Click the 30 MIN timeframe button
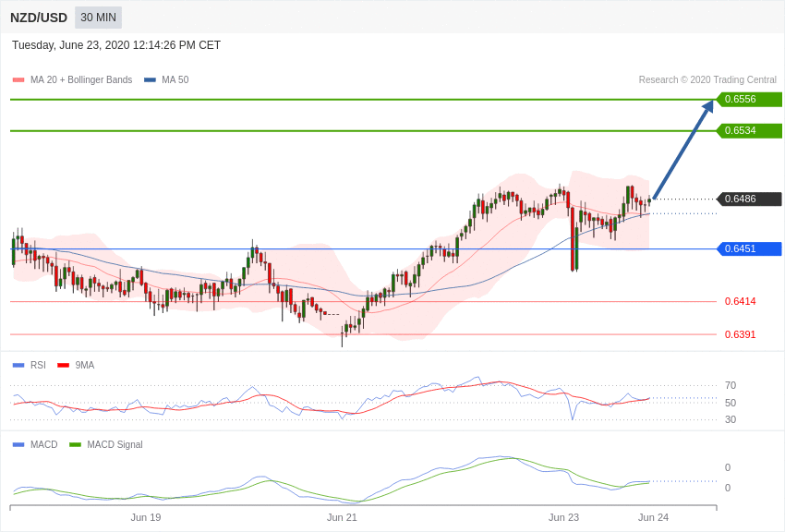The width and height of the screenshot is (785, 532). click(x=98, y=18)
